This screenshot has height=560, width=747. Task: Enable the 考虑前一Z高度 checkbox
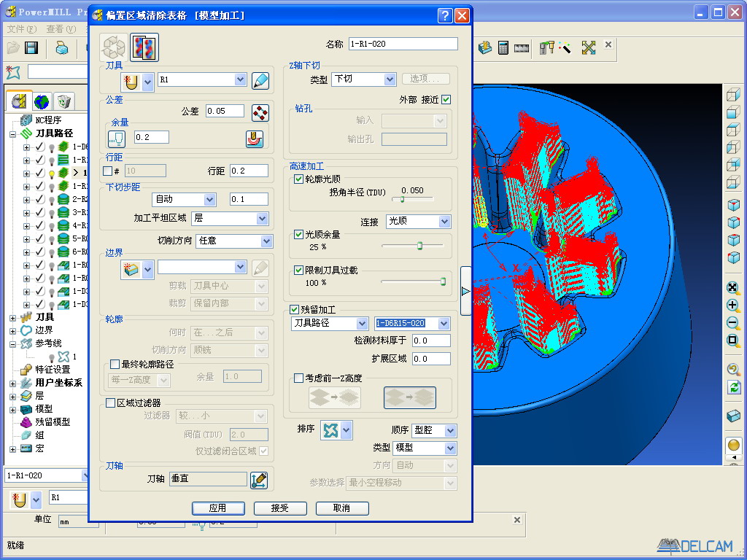click(298, 378)
